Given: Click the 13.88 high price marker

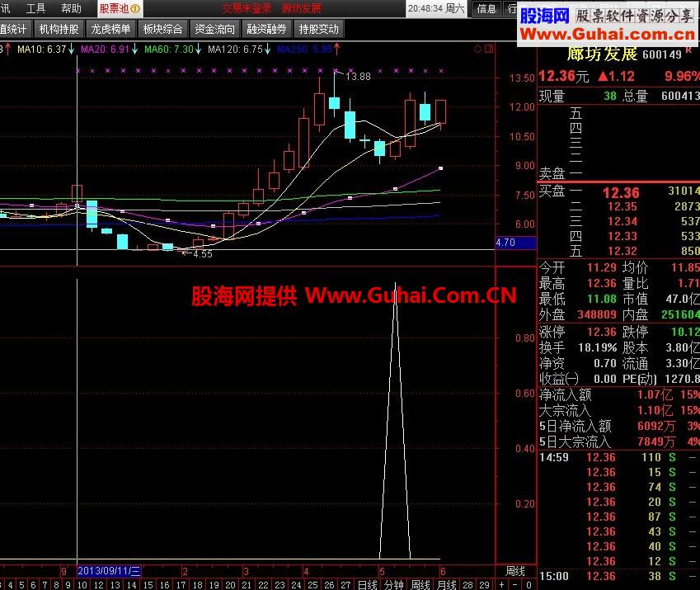Looking at the screenshot, I should [x=358, y=77].
